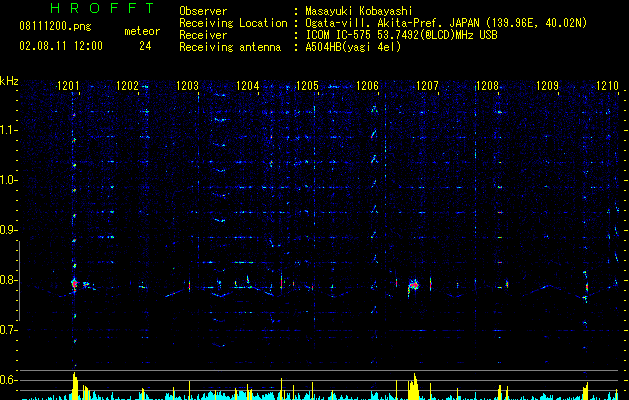Click the 0.9 kHz axis label
Image resolution: width=629 pixels, height=400 pixels.
8,230
